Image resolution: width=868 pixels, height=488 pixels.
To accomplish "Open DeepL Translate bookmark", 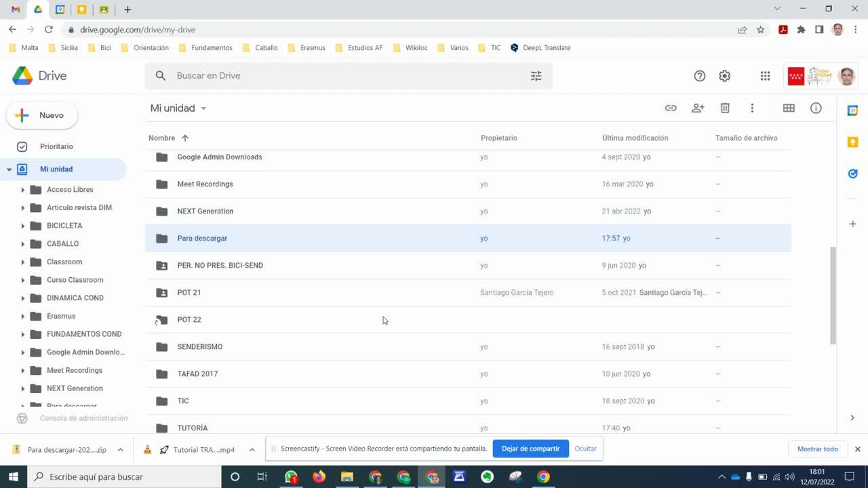I will pos(540,48).
